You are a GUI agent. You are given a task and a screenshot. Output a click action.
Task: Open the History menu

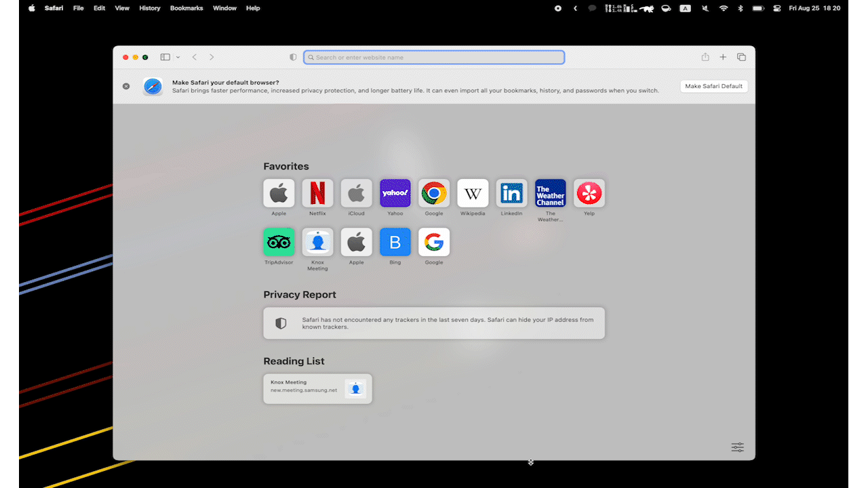[150, 8]
